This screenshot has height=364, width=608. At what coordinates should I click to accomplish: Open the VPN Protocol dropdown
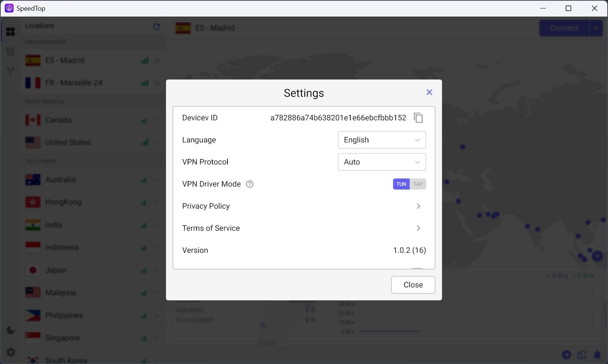click(382, 162)
